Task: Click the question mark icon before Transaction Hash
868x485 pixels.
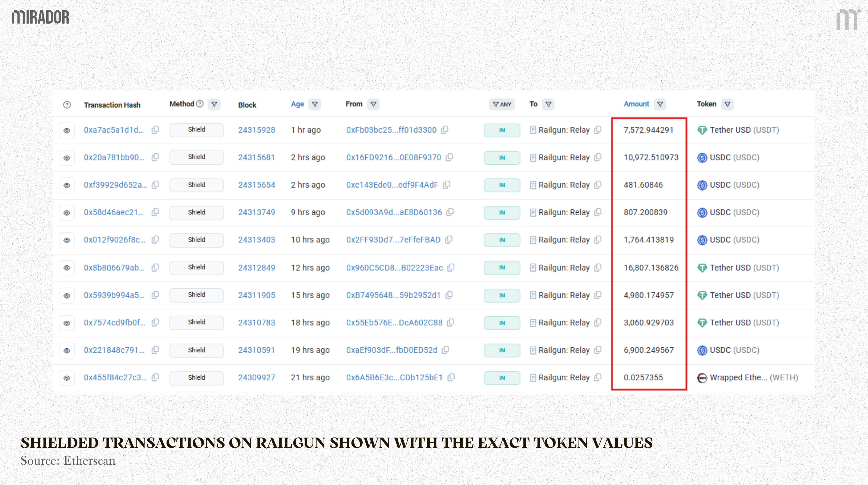Action: [67, 105]
